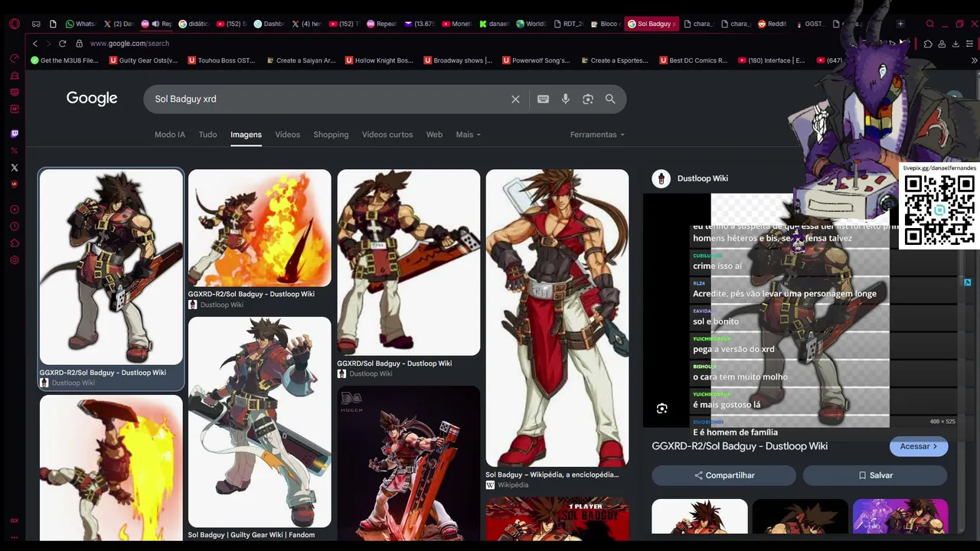This screenshot has height=551, width=980.
Task: Open the Ferramentas tools dropdown
Action: (597, 135)
